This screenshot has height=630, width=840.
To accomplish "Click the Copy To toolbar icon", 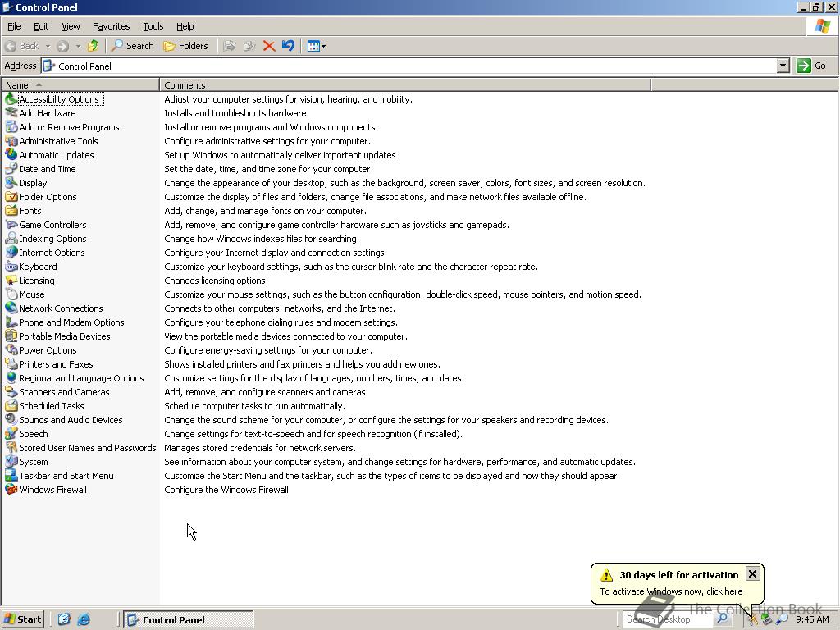I will (x=249, y=46).
